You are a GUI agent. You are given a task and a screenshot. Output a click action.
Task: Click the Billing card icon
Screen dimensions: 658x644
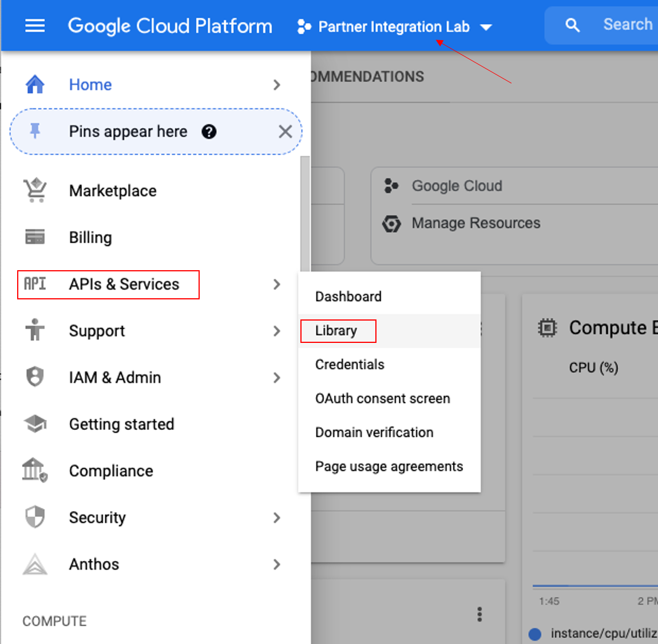35,237
